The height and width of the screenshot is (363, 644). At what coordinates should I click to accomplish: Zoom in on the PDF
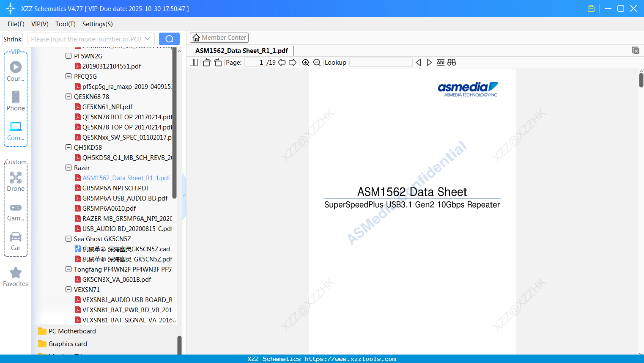tap(306, 63)
